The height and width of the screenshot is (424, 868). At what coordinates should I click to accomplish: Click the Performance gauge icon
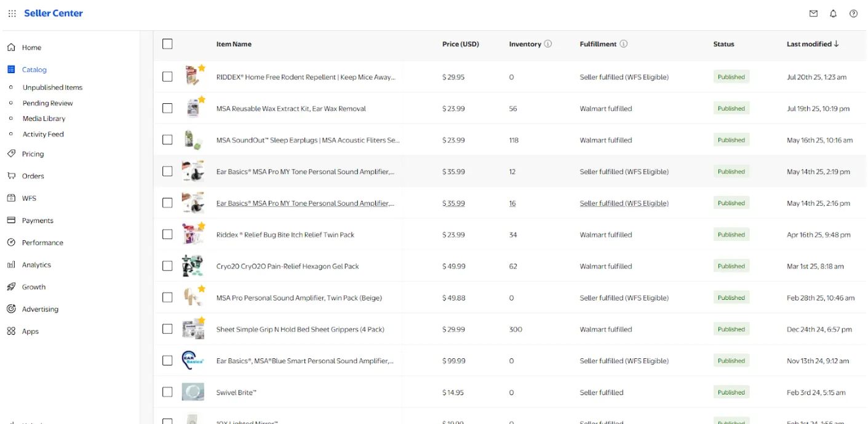(x=11, y=242)
